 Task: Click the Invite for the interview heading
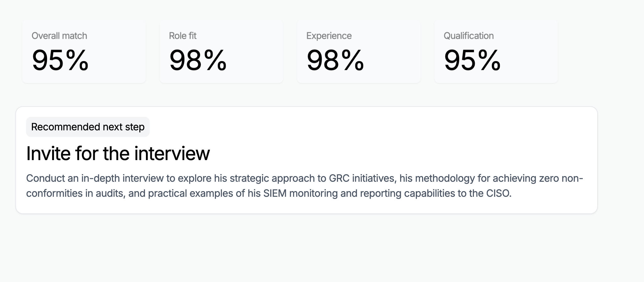(119, 153)
